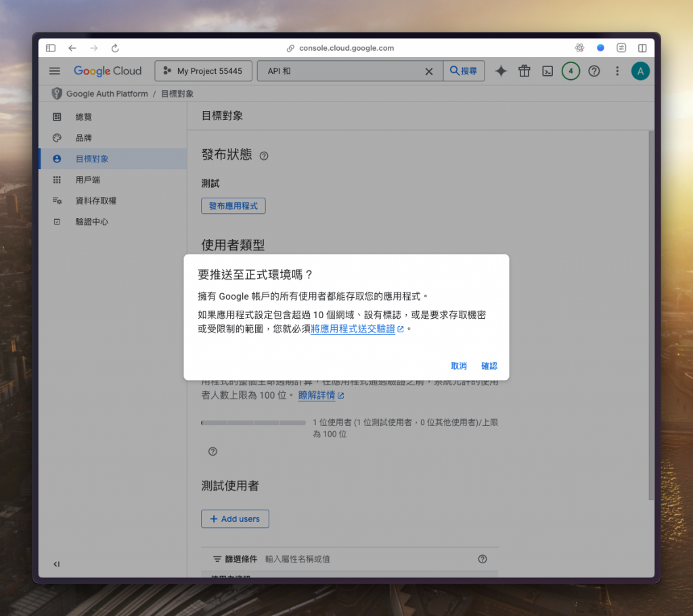This screenshot has width=693, height=616.
Task: Open the 用戶端 sidebar item
Action: coord(113,179)
